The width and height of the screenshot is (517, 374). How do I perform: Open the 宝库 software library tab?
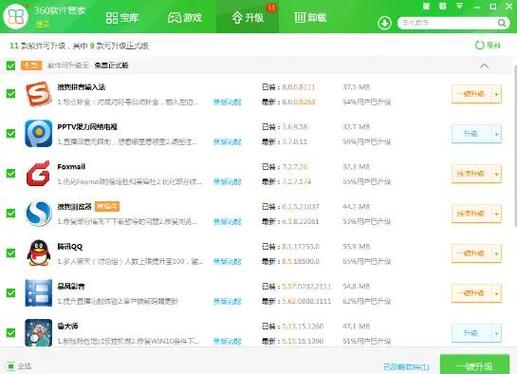[122, 17]
